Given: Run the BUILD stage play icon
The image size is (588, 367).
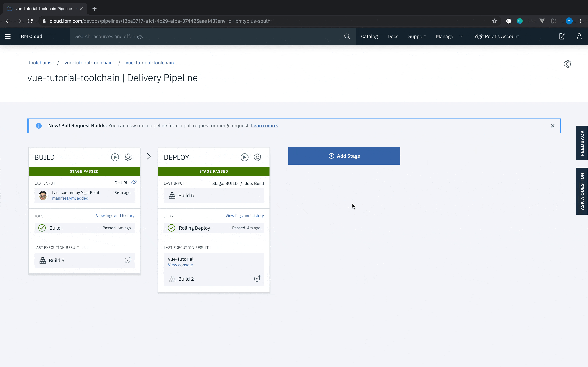Looking at the screenshot, I should [115, 157].
